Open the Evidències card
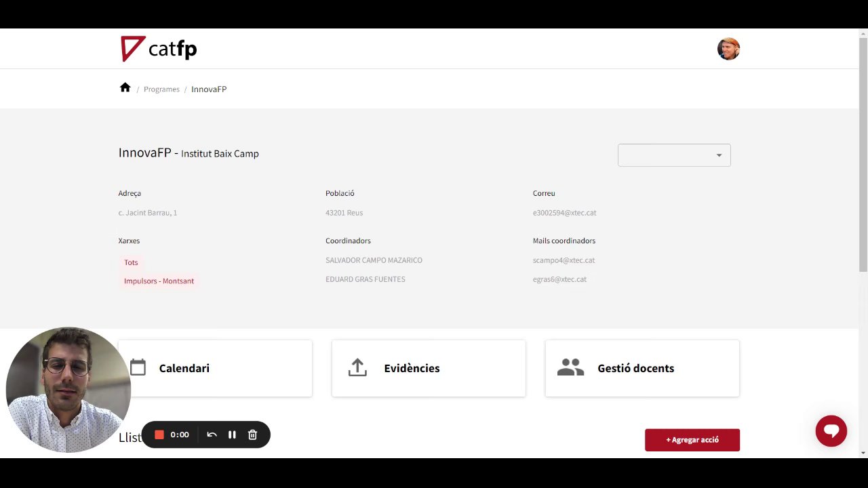The height and width of the screenshot is (488, 868). (x=429, y=368)
